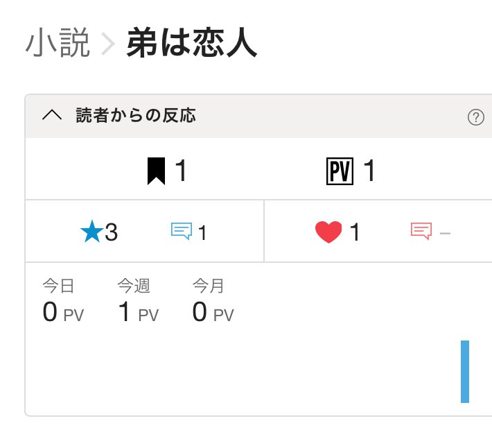The width and height of the screenshot is (492, 448).
Task: Select the 今日 PV stat
Action: (63, 301)
